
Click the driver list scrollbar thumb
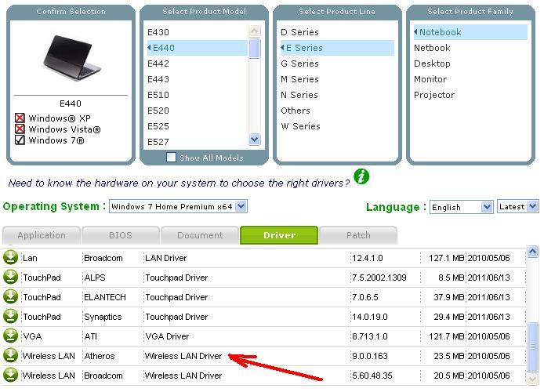[532, 347]
